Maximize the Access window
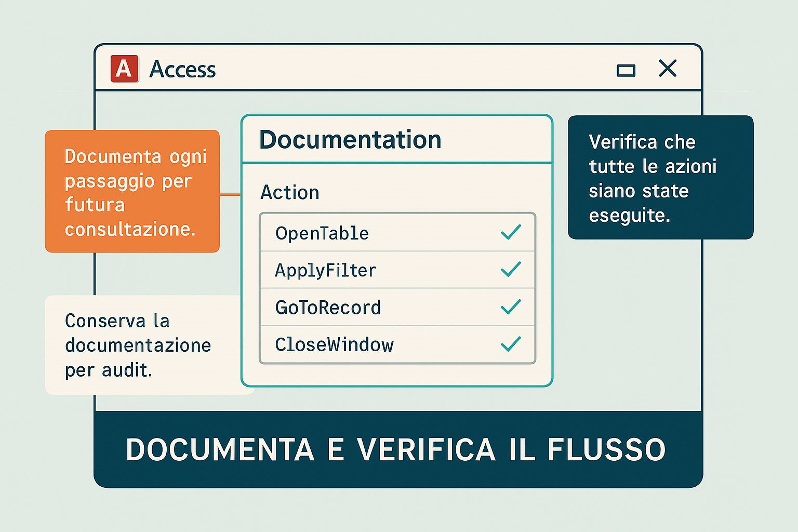798x532 pixels. click(626, 70)
